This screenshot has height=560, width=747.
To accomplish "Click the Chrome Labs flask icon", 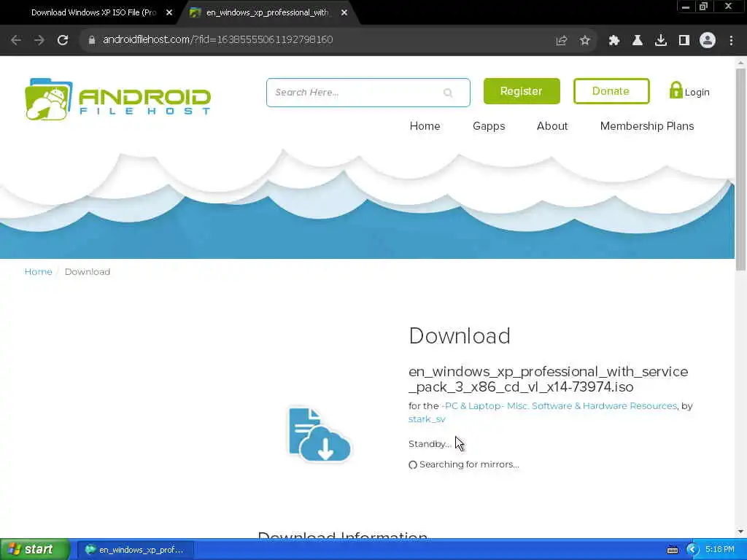I will [x=638, y=41].
